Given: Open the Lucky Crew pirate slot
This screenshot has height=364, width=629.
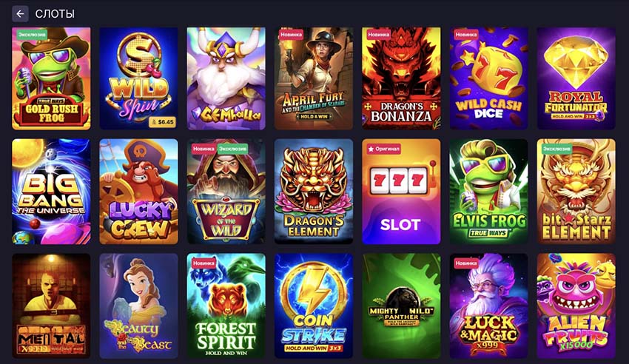Looking at the screenshot, I should pyautogui.click(x=139, y=192).
